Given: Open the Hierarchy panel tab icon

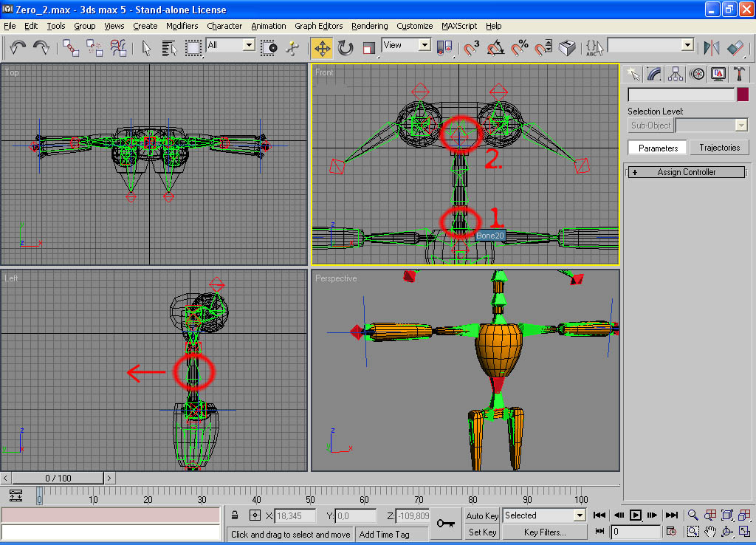Looking at the screenshot, I should [x=676, y=74].
